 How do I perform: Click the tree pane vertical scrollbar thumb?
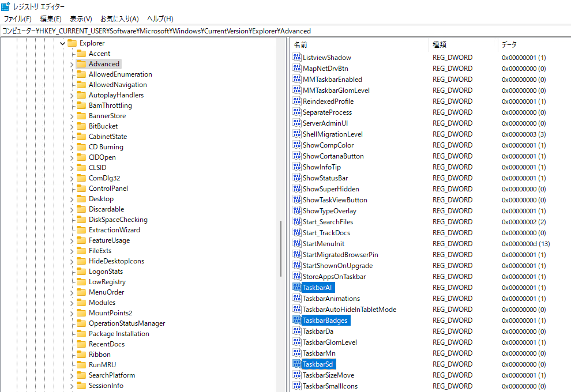(x=281, y=249)
